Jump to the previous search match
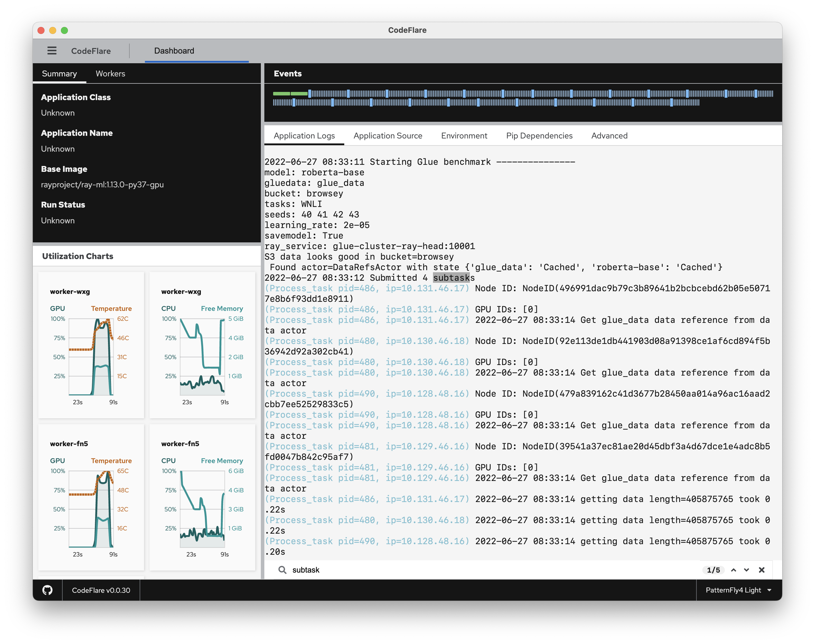Viewport: 815px width, 644px height. pyautogui.click(x=734, y=570)
